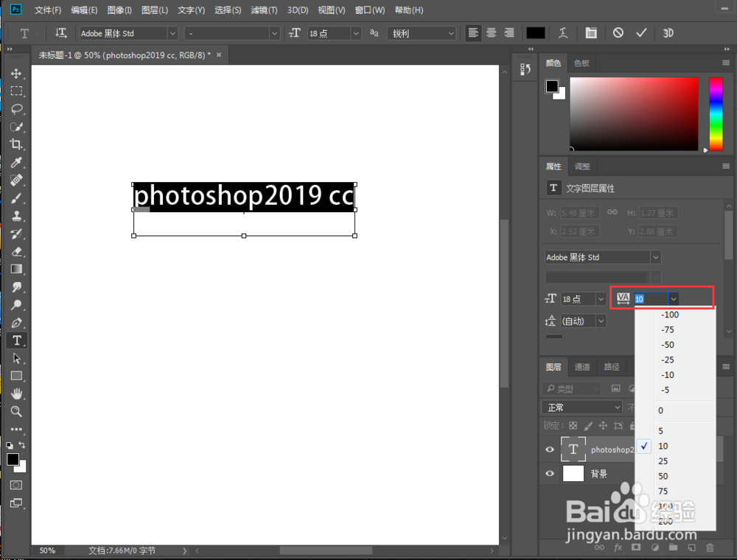Select the Quick Selection tool
737x560 pixels.
16,127
